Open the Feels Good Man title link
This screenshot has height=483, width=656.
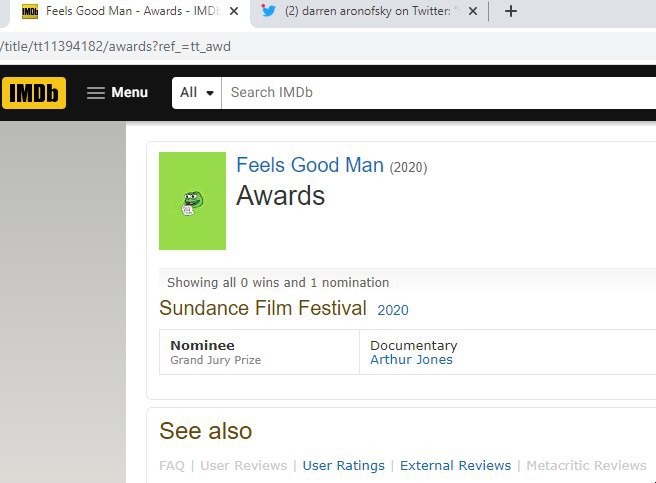coord(310,165)
